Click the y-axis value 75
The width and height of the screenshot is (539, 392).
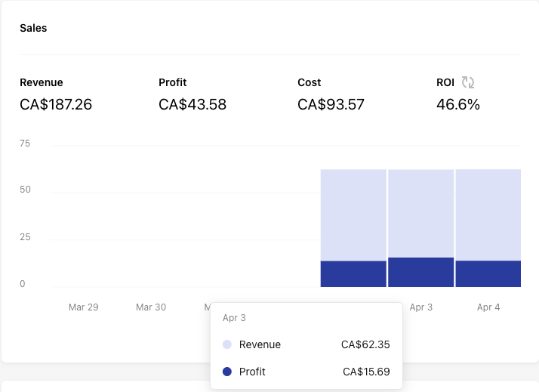coord(25,144)
